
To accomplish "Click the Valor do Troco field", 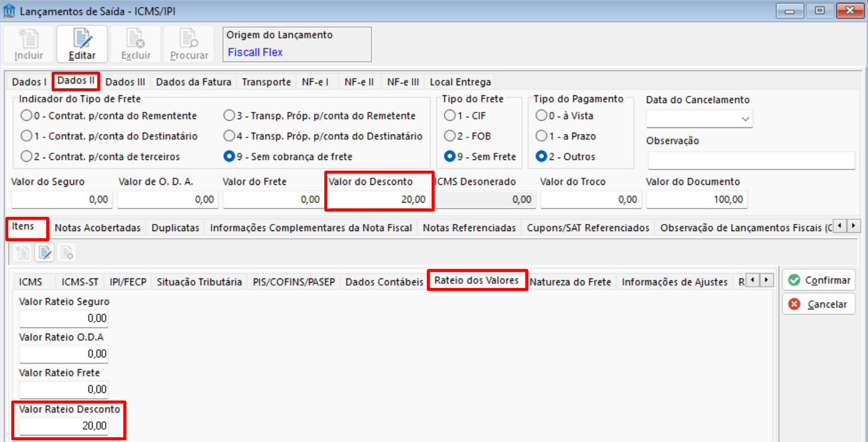I will (591, 200).
